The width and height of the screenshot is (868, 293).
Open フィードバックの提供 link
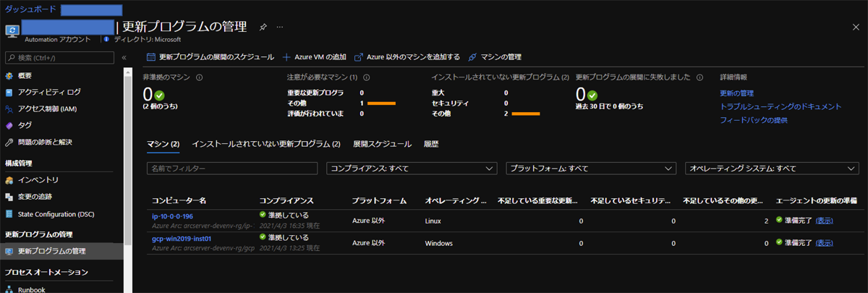click(753, 120)
